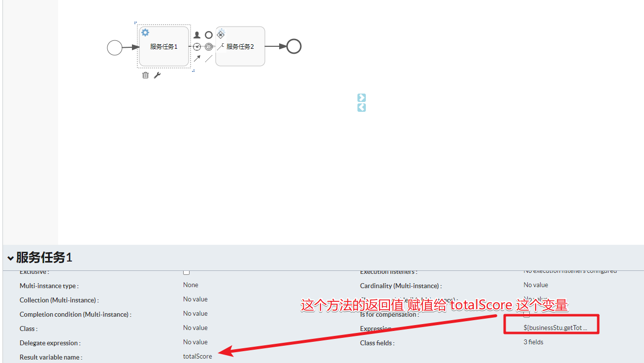
Task: Click the Multi-instance type label
Action: (49, 286)
